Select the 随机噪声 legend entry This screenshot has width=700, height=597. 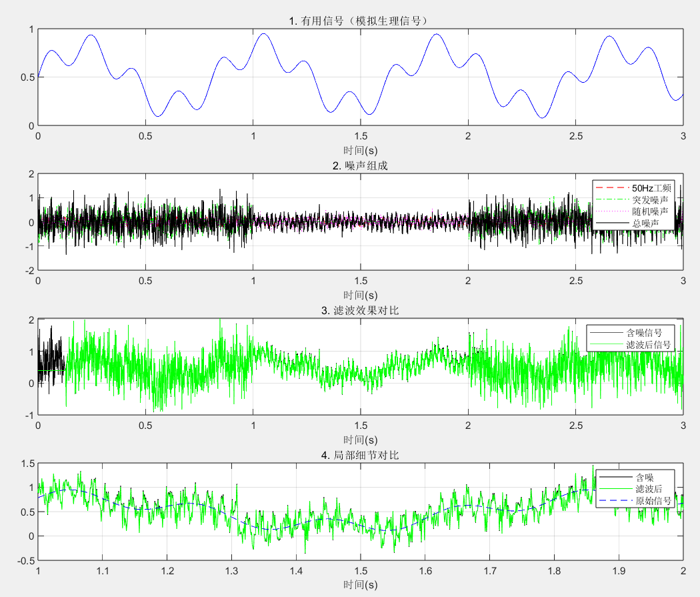(x=650, y=211)
